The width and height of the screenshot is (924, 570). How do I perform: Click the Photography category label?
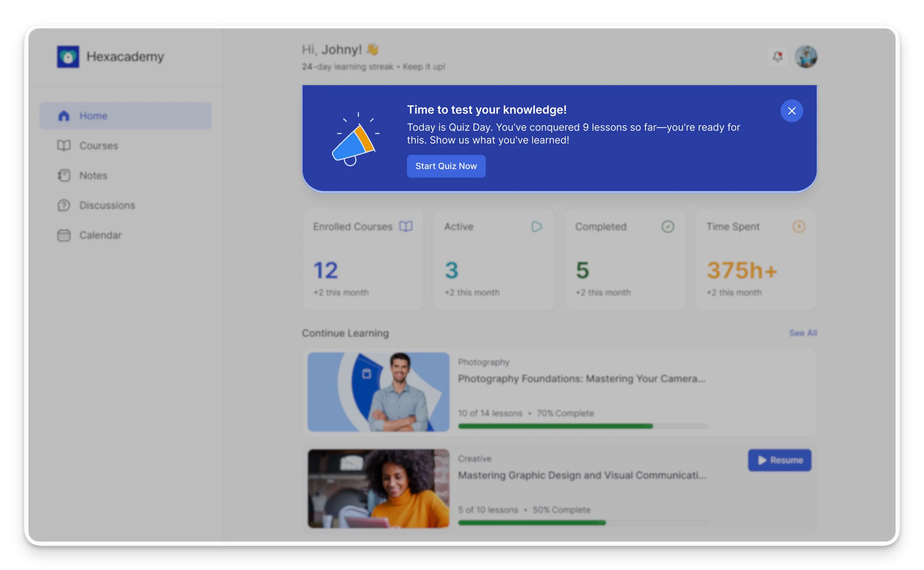(x=483, y=362)
